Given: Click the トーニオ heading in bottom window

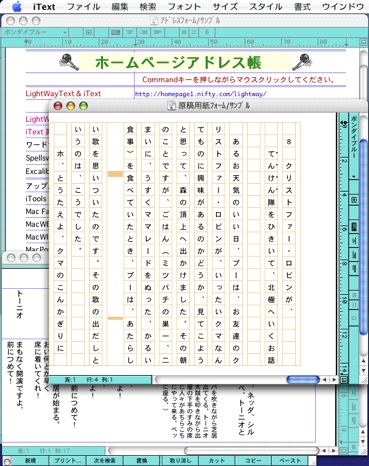Looking at the screenshot, I should click(x=19, y=305).
